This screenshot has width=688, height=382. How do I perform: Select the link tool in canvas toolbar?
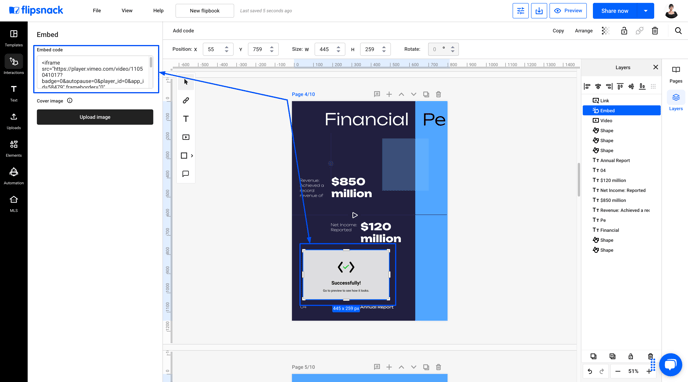pyautogui.click(x=186, y=100)
